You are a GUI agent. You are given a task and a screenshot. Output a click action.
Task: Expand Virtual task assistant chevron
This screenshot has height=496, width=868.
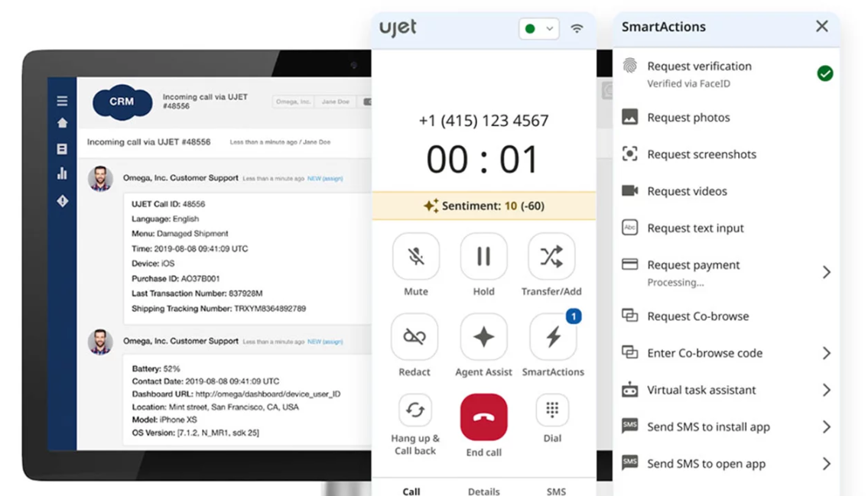tap(827, 390)
